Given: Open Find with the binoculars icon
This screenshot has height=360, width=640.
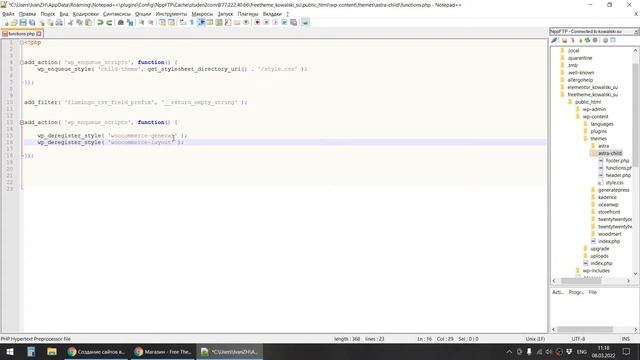Looking at the screenshot, I should tap(121, 22).
